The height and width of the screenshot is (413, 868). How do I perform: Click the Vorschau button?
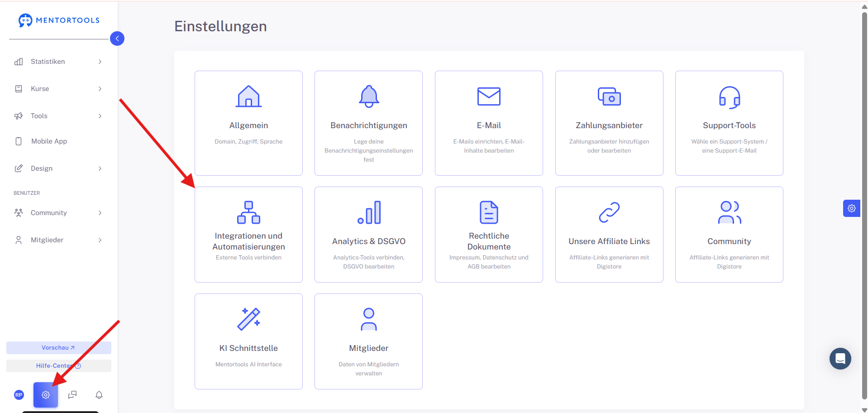tap(59, 348)
